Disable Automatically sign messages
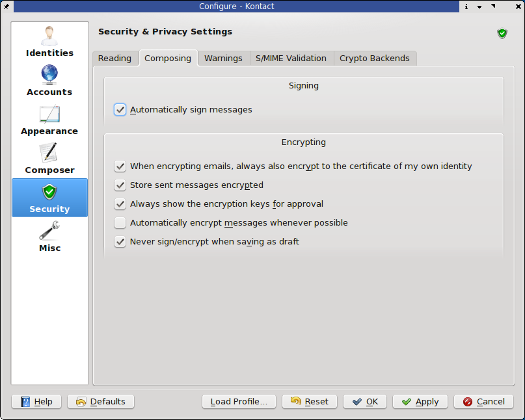The height and width of the screenshot is (420, 525). click(120, 110)
